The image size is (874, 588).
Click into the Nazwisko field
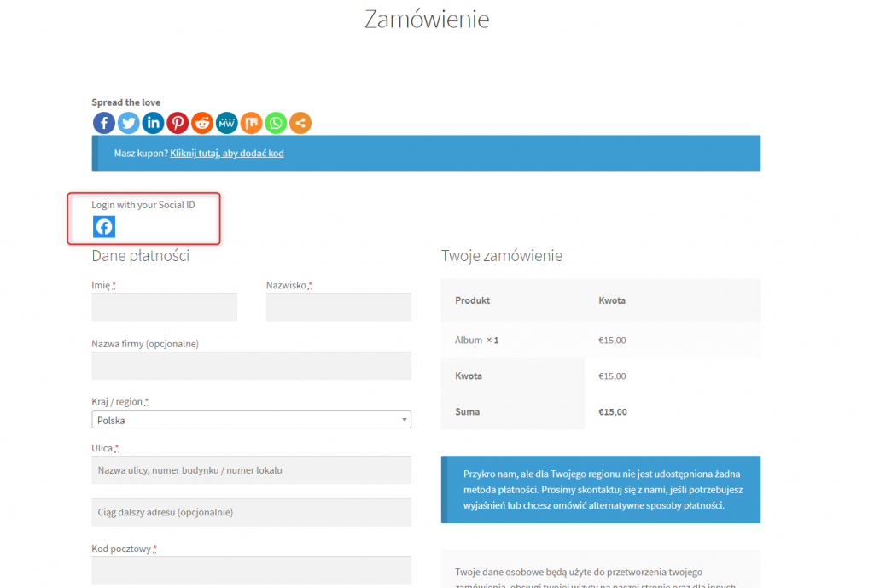click(x=338, y=307)
